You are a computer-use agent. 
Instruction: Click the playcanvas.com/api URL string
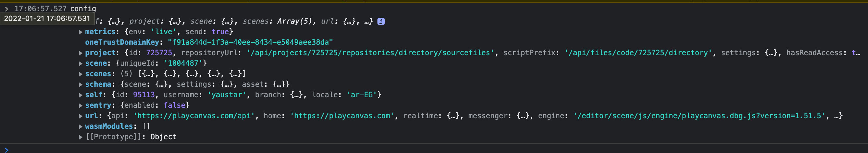coord(194,116)
